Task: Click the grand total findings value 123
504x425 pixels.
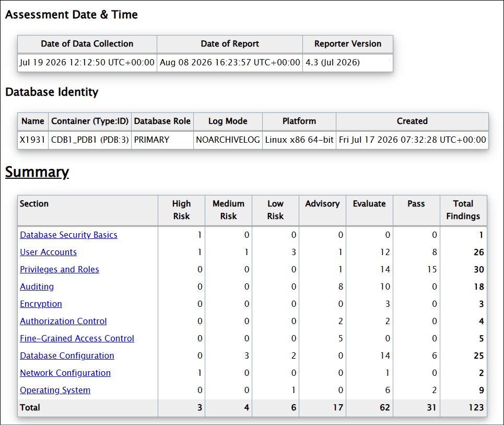Action: click(x=476, y=408)
